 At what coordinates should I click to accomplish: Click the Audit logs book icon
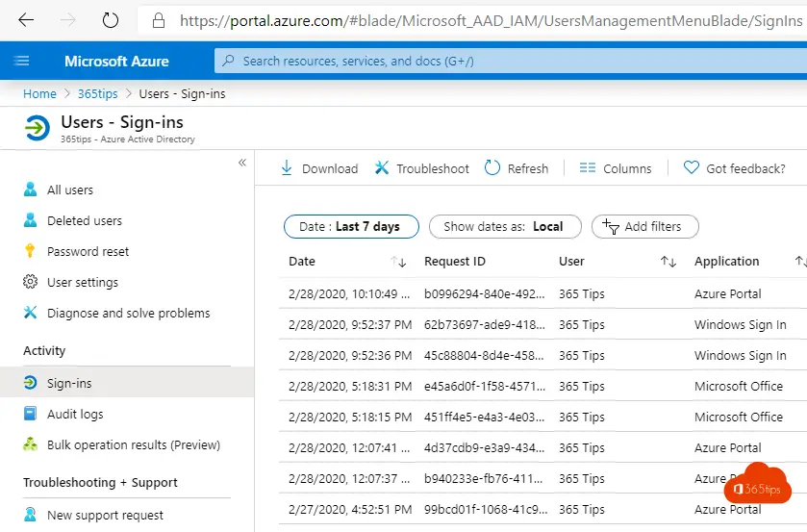click(x=31, y=414)
